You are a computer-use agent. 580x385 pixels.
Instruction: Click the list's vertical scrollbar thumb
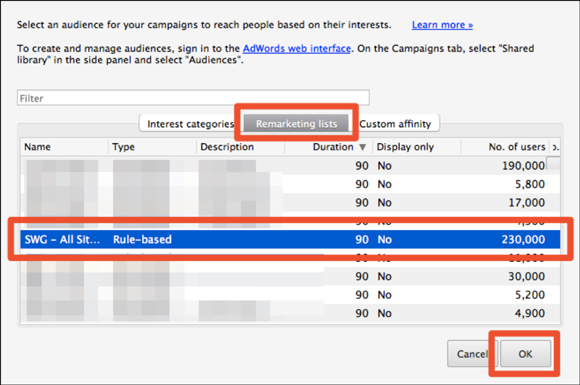pos(553,163)
